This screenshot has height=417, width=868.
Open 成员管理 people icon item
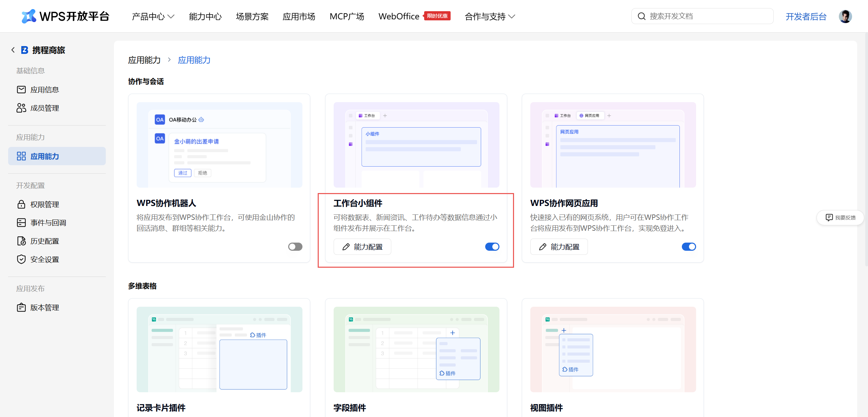tap(38, 108)
